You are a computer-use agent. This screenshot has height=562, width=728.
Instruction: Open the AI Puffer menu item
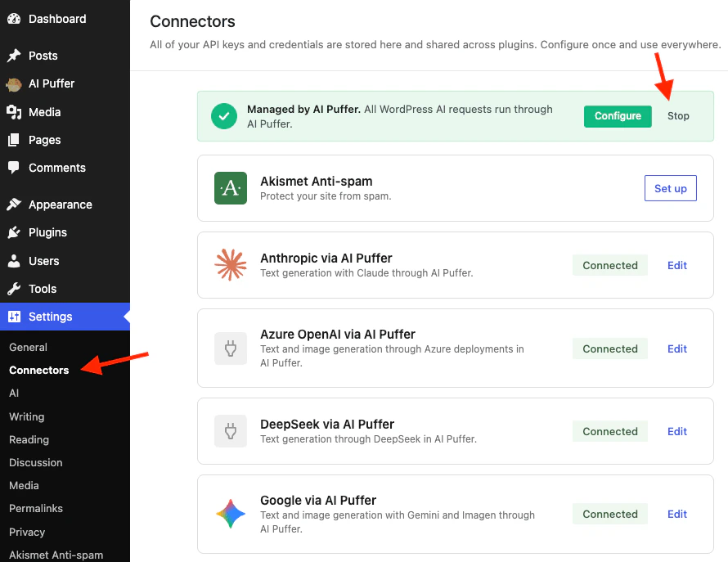[x=52, y=83]
